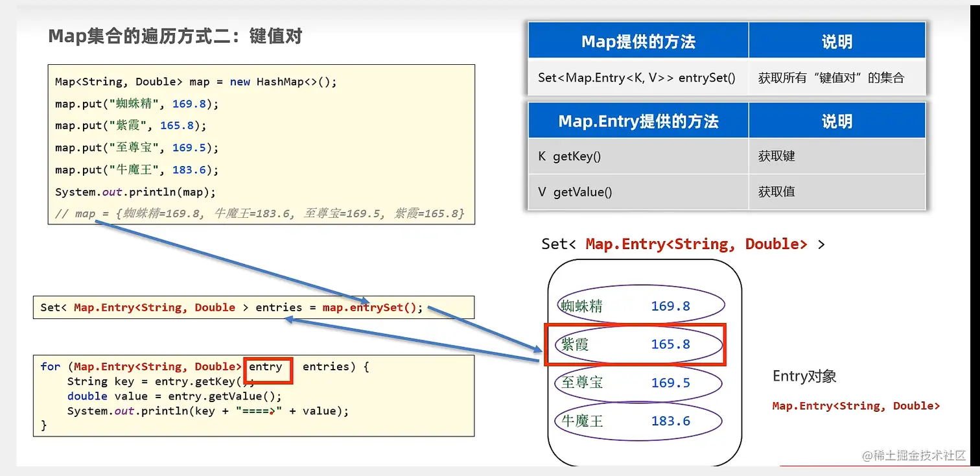Image resolution: width=980 pixels, height=476 pixels.
Task: Click the map.put("蜘蛛精", 169.8) code line
Action: [137, 104]
